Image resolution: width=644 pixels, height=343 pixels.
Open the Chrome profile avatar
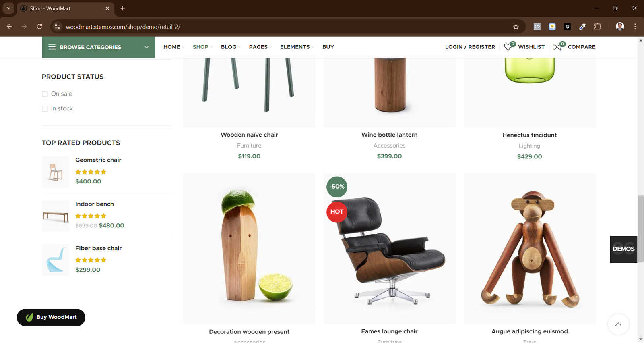click(620, 27)
